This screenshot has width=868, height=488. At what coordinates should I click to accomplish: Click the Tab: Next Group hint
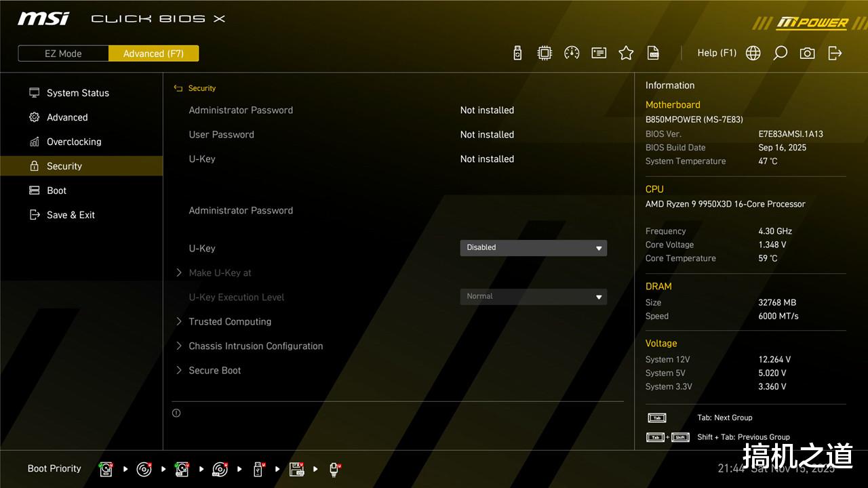tap(725, 418)
